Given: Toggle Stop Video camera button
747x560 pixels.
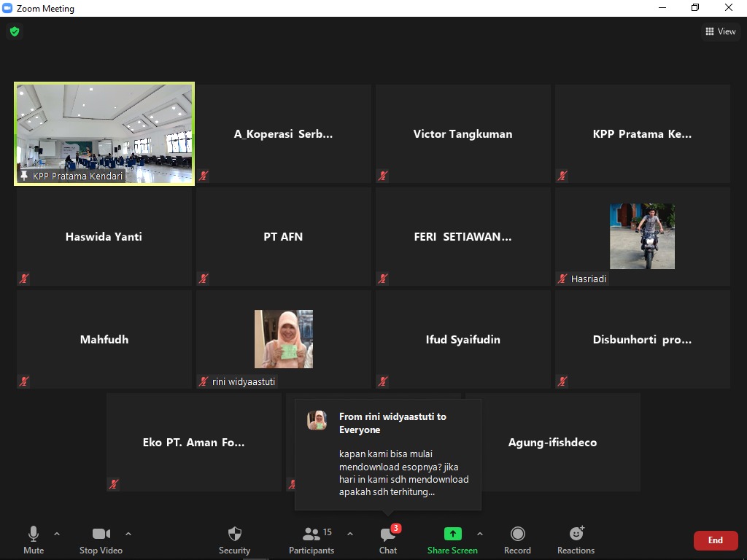Looking at the screenshot, I should pos(101,540).
